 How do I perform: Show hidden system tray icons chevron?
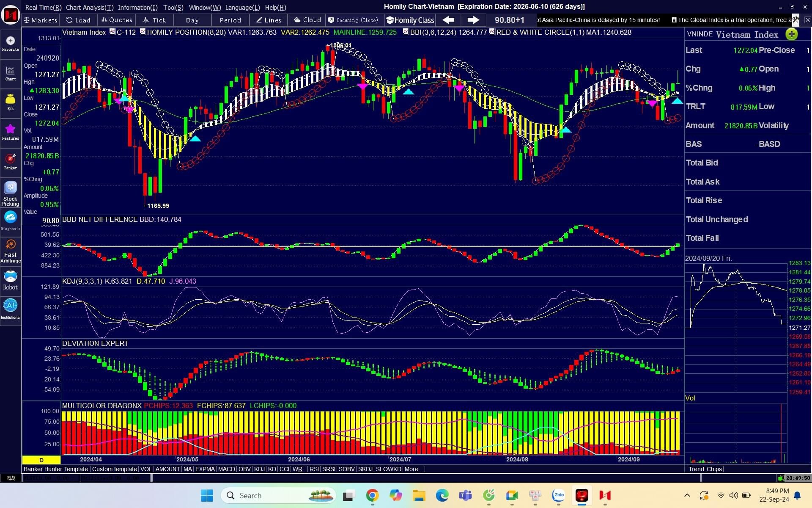687,495
